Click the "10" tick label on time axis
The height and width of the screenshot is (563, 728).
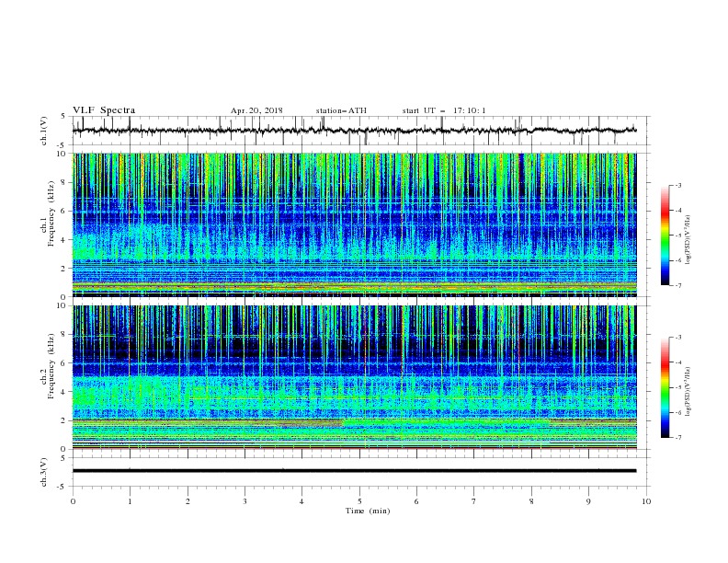pos(646,501)
